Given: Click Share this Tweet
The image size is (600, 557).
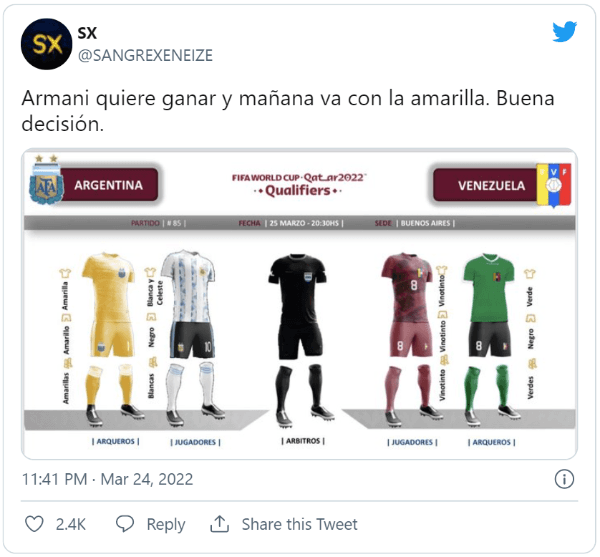Looking at the screenshot, I should pos(300,524).
